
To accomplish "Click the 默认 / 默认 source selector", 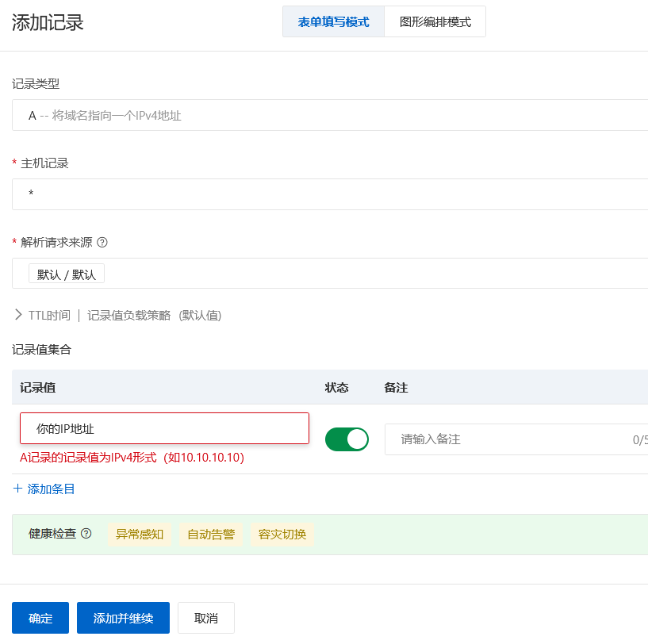I will 66,273.
